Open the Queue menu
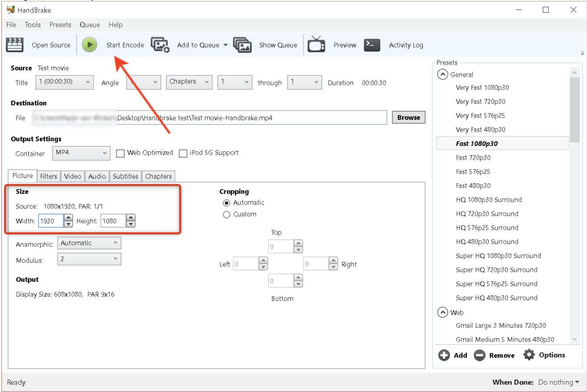587x392 pixels. (90, 25)
